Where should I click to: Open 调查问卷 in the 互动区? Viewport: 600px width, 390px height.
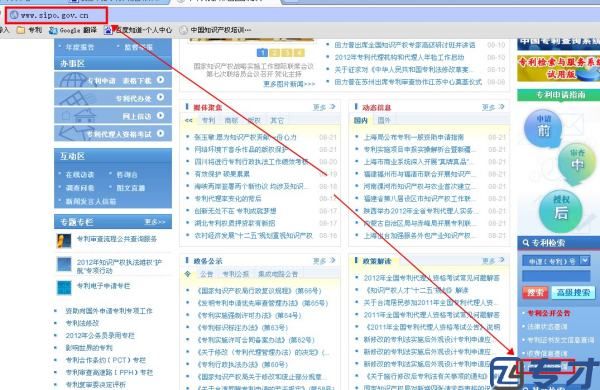(80, 188)
